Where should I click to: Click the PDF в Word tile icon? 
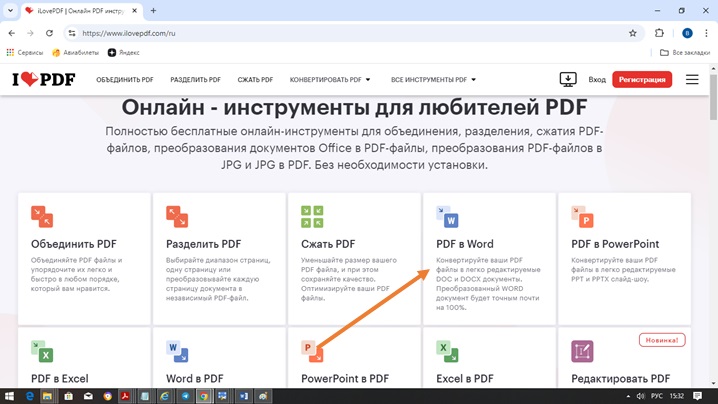pyautogui.click(x=447, y=216)
